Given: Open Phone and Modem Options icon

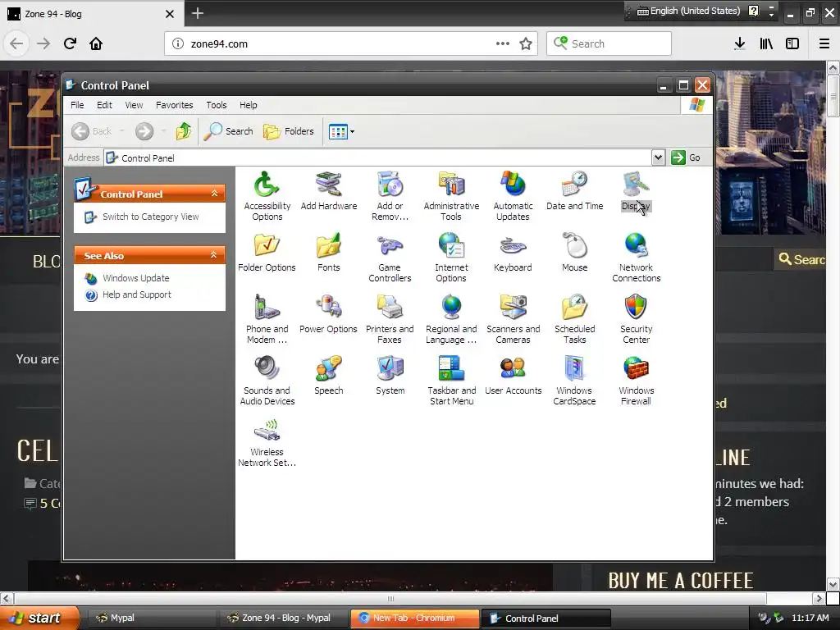Looking at the screenshot, I should (x=267, y=318).
